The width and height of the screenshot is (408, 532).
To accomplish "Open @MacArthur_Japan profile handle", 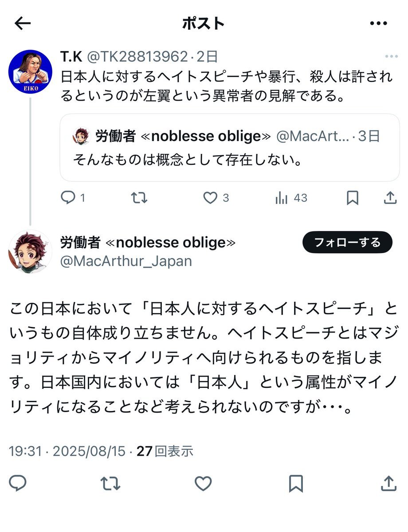I will (126, 261).
